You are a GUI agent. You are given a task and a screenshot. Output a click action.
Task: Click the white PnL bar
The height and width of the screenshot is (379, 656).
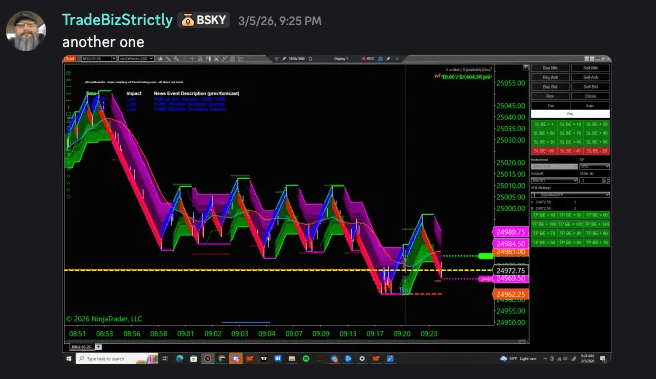[x=570, y=114]
